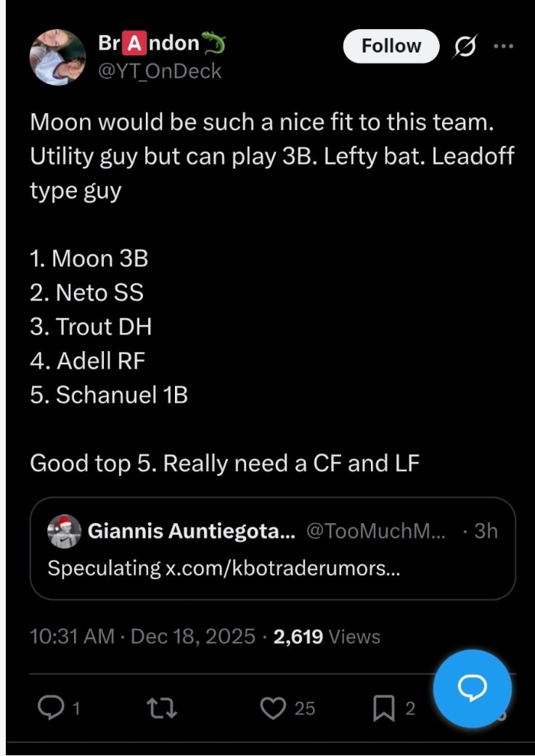Bookmark this post

[x=383, y=707]
